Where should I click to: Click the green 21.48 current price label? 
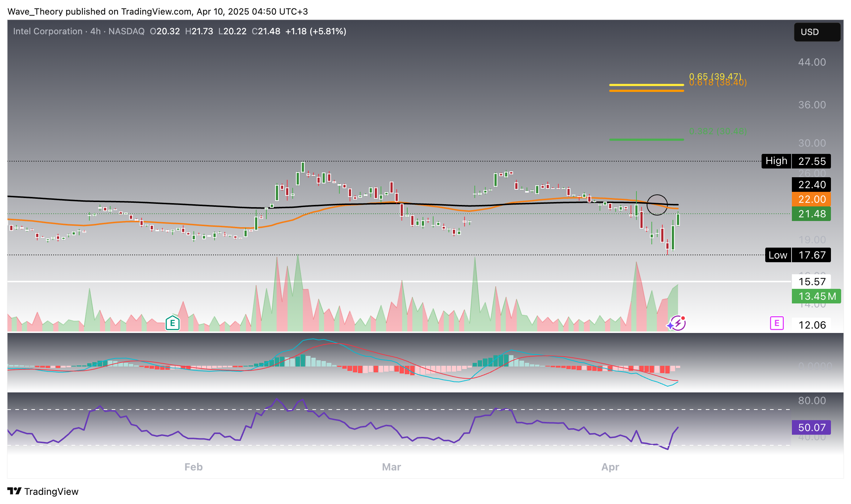[x=811, y=214]
